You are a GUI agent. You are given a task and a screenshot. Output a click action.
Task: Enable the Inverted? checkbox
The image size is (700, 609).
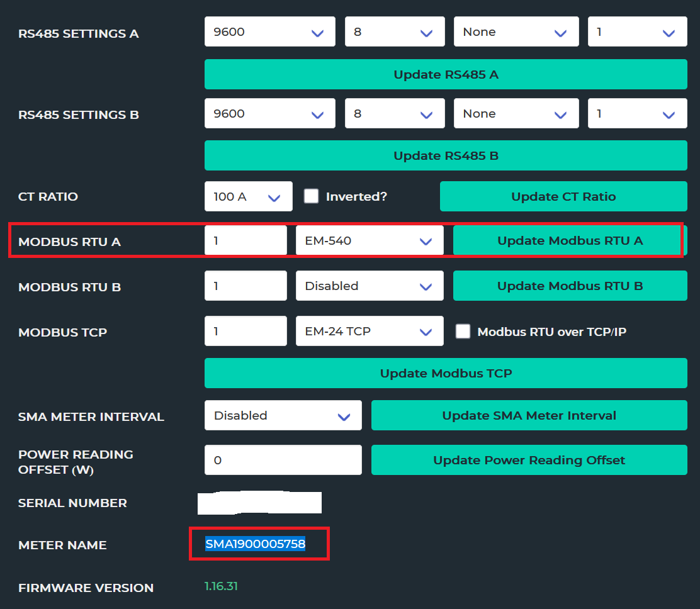pos(311,196)
